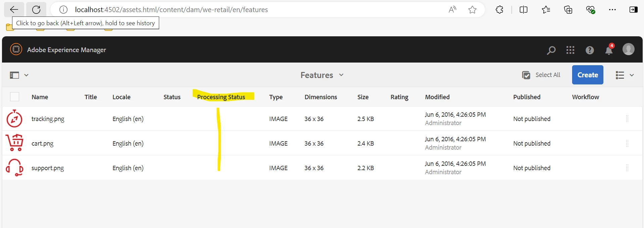
Task: Grab the reorder handle of support.png row
Action: tap(627, 167)
